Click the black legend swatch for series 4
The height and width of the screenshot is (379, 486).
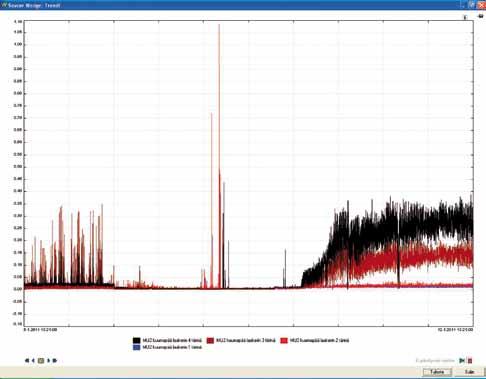pos(136,340)
